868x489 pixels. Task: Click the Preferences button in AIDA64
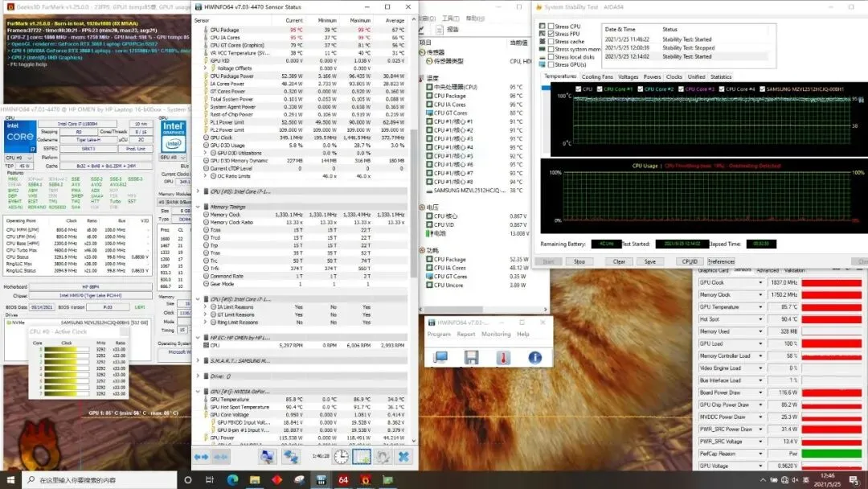[x=721, y=261]
